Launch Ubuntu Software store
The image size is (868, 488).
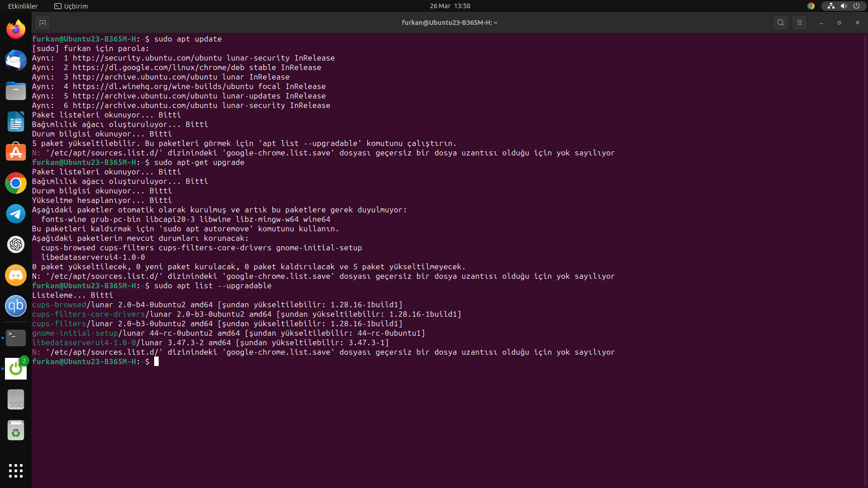(16, 152)
